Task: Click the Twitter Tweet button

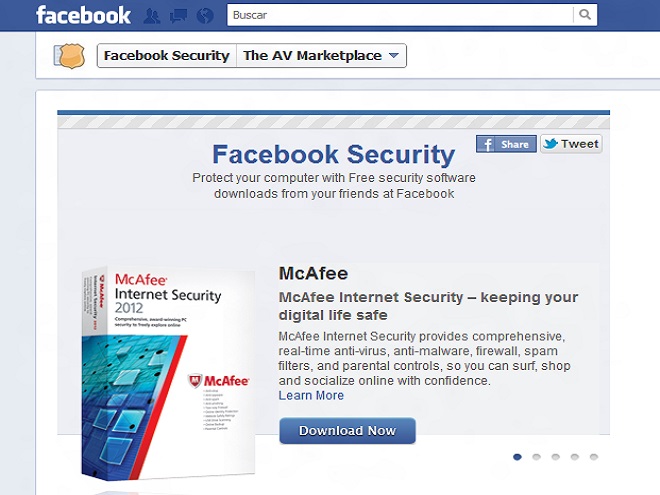Action: pos(571,144)
